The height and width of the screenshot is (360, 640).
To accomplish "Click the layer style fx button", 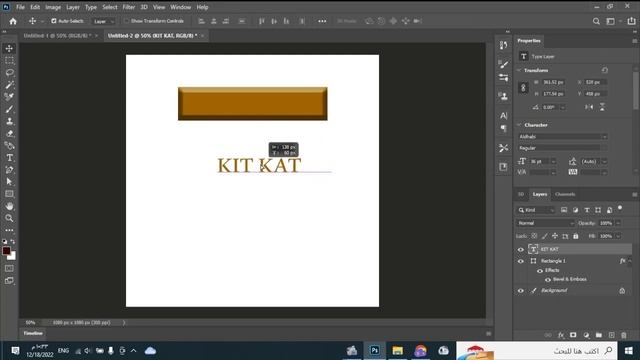I will pyautogui.click(x=561, y=335).
